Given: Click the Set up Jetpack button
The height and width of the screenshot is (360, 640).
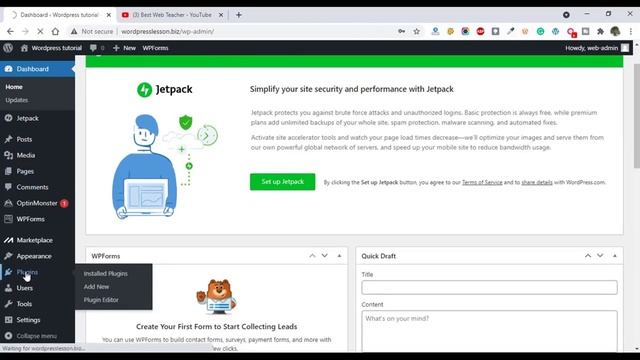Looking at the screenshot, I should 282,182.
